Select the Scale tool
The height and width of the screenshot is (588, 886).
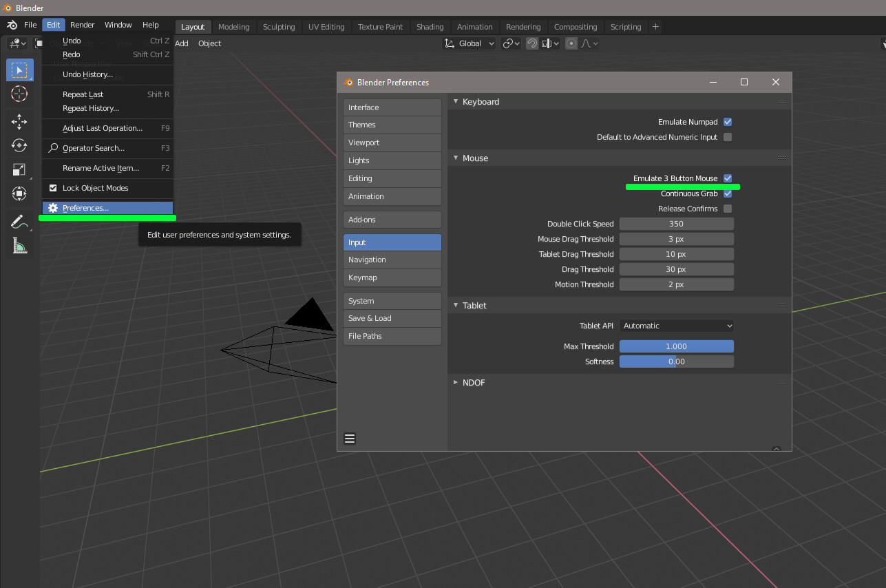(x=19, y=169)
